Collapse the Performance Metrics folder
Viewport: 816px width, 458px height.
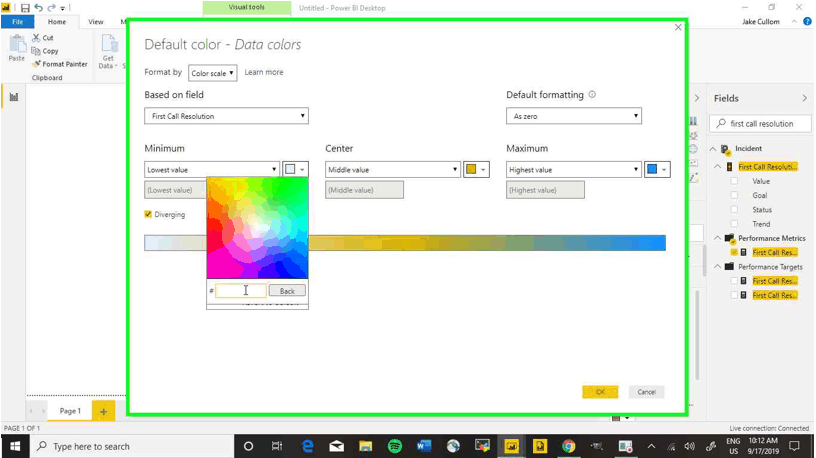(717, 238)
